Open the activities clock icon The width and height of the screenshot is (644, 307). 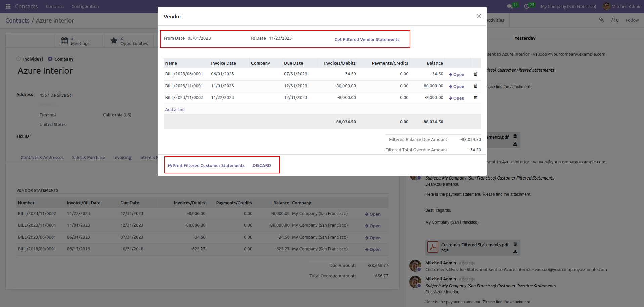(526, 6)
